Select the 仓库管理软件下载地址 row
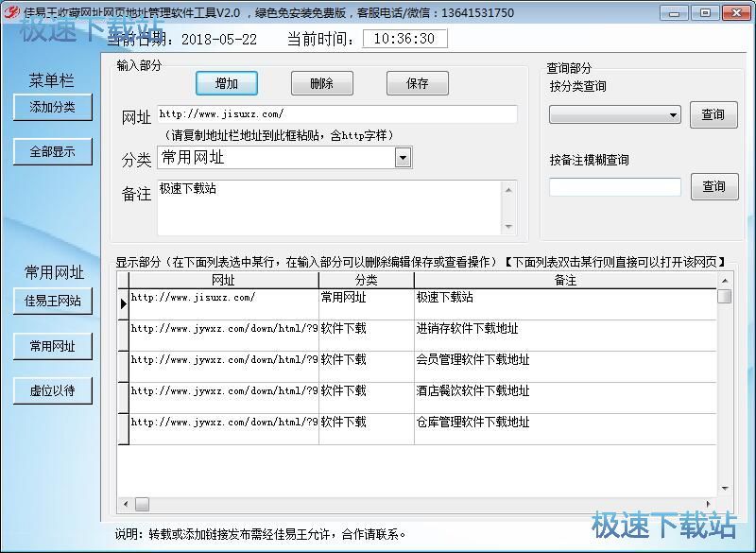This screenshot has width=756, height=553. click(x=417, y=429)
